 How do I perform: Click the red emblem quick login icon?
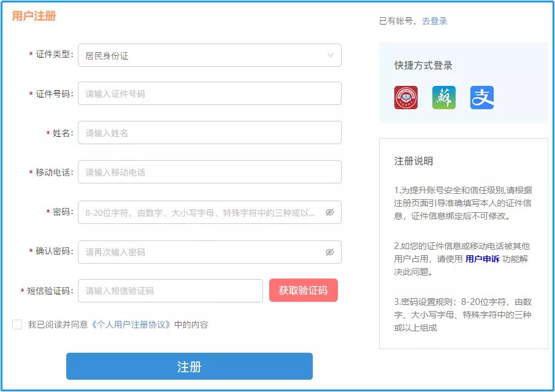tap(406, 98)
